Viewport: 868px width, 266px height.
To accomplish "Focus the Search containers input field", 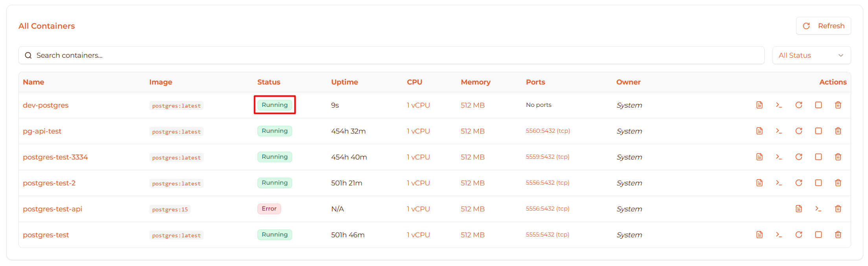I will 391,55.
